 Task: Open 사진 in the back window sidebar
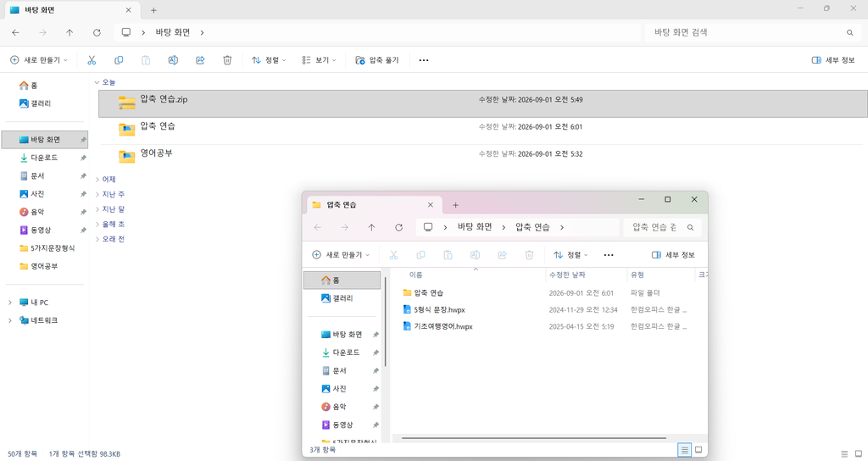click(45, 194)
